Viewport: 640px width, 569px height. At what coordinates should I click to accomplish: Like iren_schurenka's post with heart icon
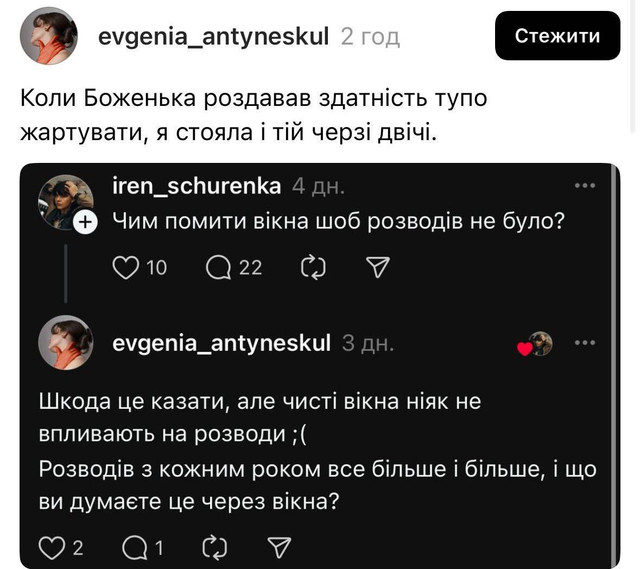pyautogui.click(x=125, y=267)
